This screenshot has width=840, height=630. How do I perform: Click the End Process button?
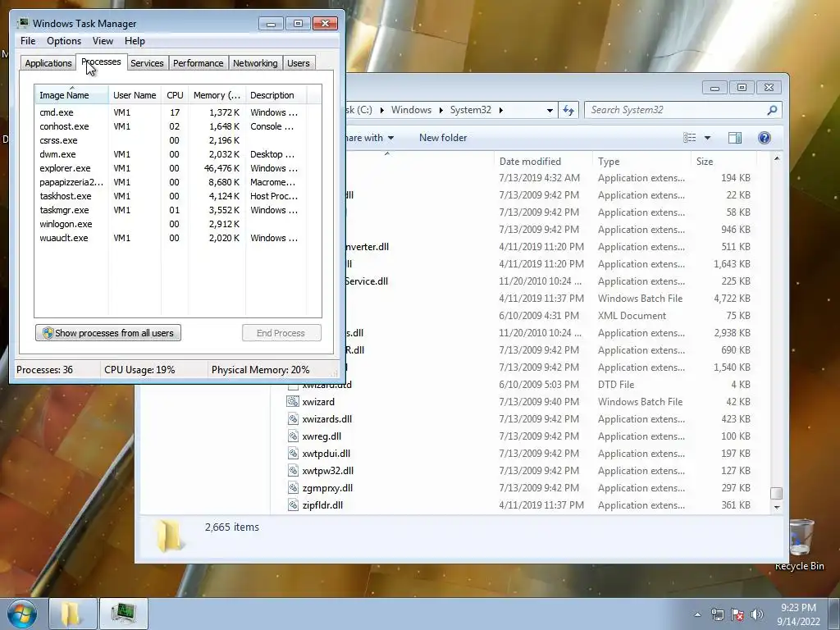click(x=281, y=333)
